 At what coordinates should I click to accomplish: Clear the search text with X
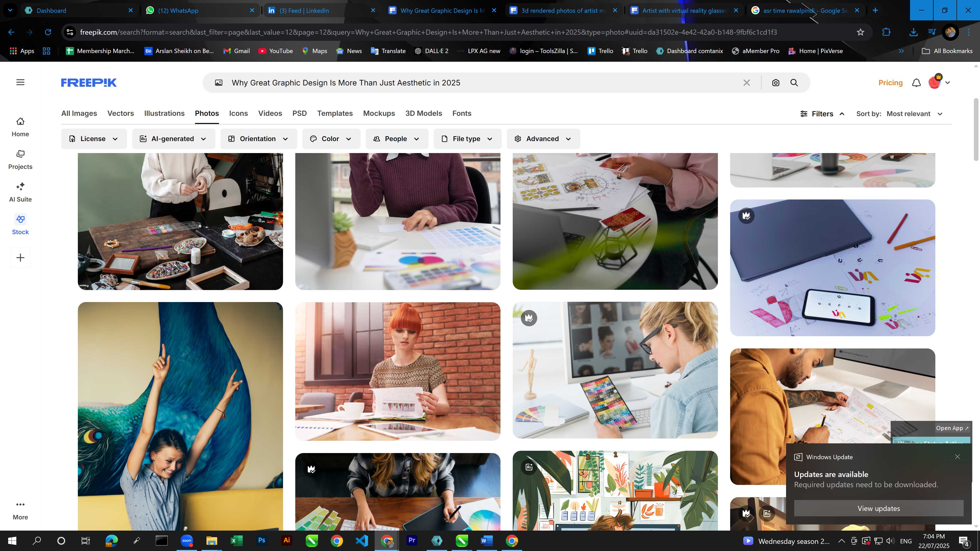point(747,82)
